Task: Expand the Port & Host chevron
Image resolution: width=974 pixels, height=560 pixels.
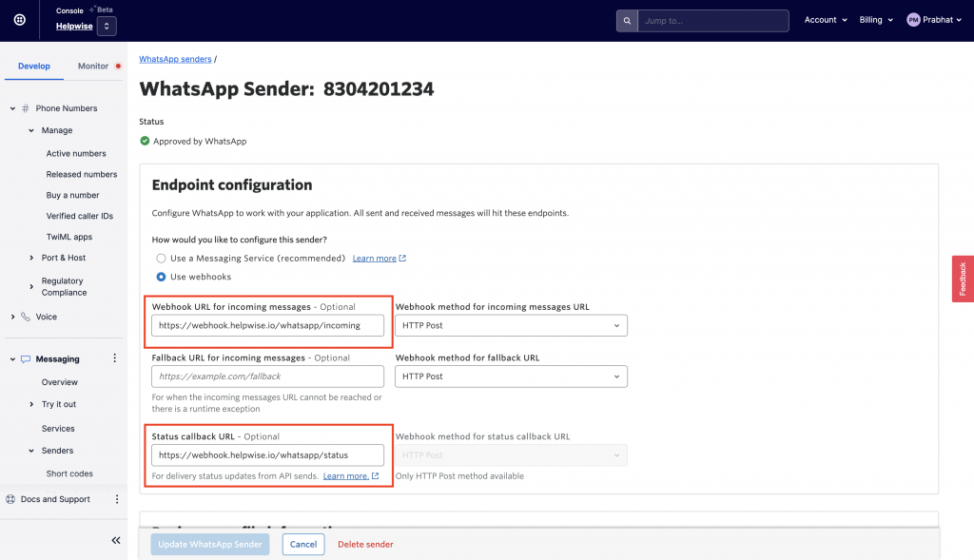Action: click(x=31, y=258)
